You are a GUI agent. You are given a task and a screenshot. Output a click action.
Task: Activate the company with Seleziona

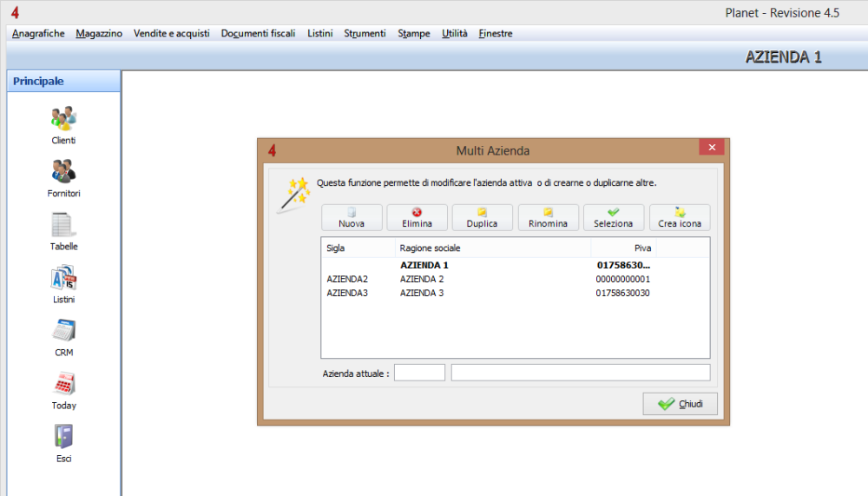[614, 217]
